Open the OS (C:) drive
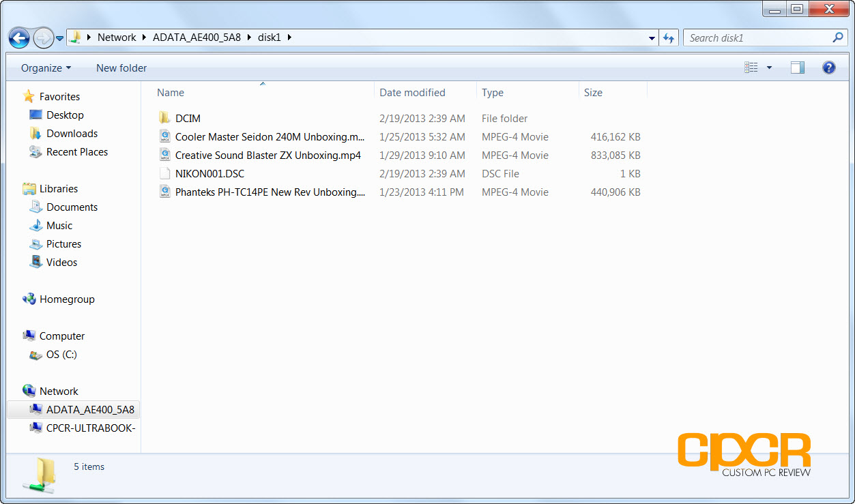The width and height of the screenshot is (855, 504). coord(61,354)
